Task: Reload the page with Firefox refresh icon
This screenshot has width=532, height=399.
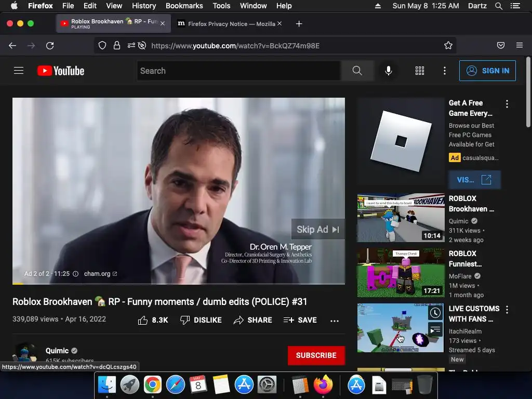Action: [50, 46]
